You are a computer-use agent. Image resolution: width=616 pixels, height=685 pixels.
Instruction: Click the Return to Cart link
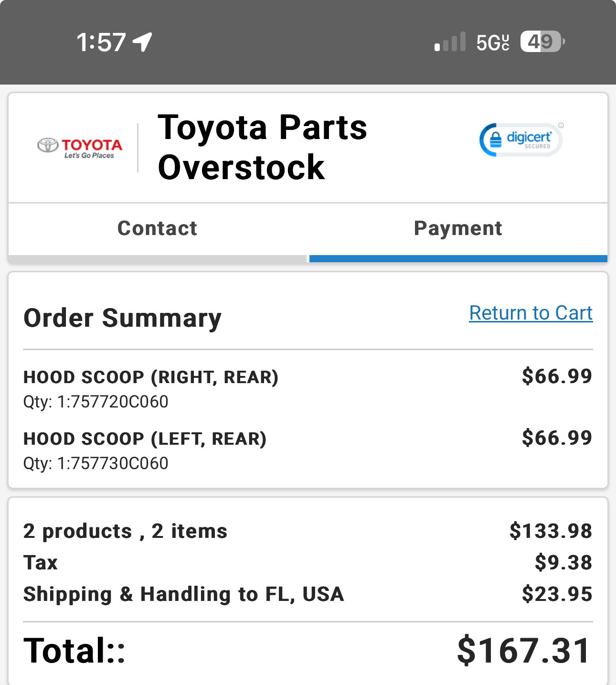531,313
